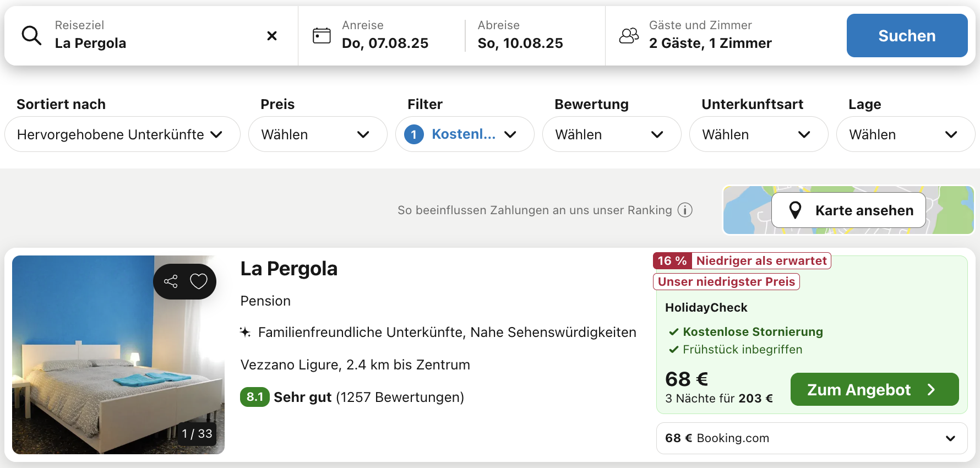This screenshot has height=468, width=980.
Task: Click Sehr gut (1257 Bewertungen) text
Action: pyautogui.click(x=369, y=397)
